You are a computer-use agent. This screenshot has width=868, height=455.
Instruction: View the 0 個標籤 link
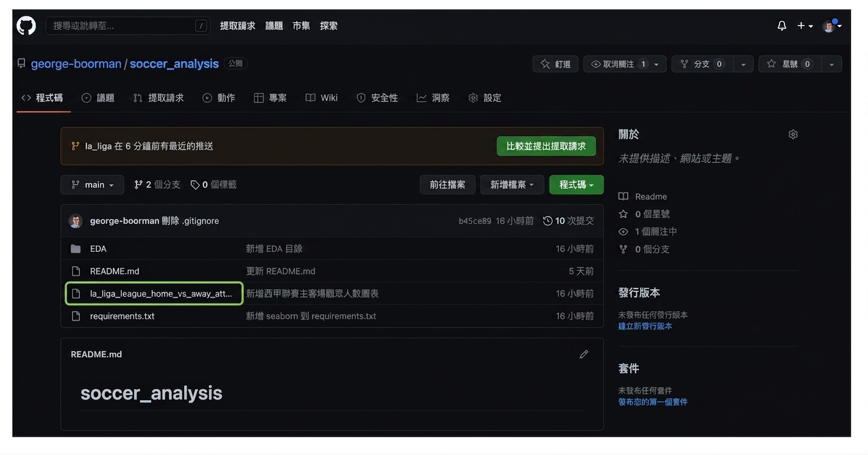pos(213,185)
